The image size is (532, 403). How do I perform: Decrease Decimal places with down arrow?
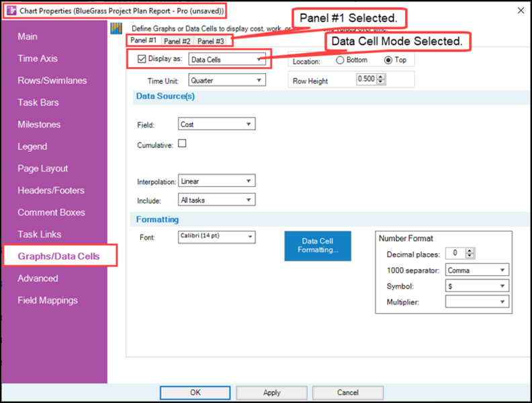(x=470, y=255)
